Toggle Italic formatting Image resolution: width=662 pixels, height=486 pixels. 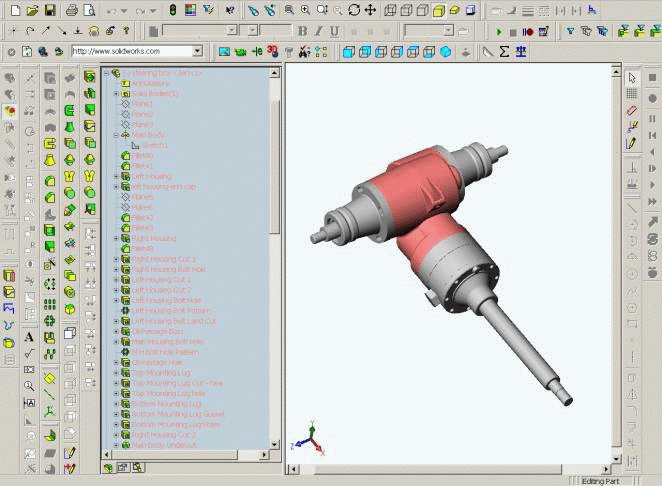click(318, 31)
